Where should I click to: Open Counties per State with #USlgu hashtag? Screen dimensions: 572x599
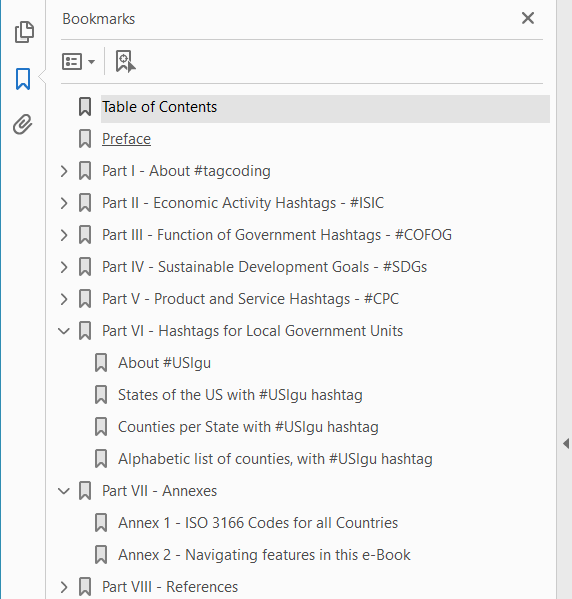click(x=248, y=427)
